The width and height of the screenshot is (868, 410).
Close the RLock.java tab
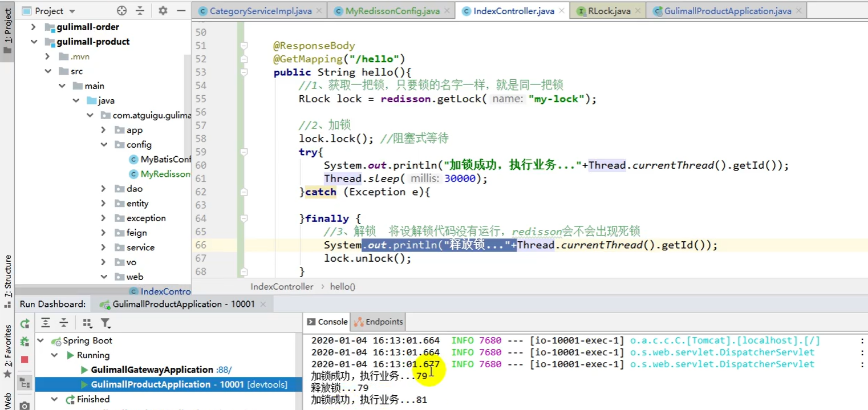pyautogui.click(x=638, y=11)
